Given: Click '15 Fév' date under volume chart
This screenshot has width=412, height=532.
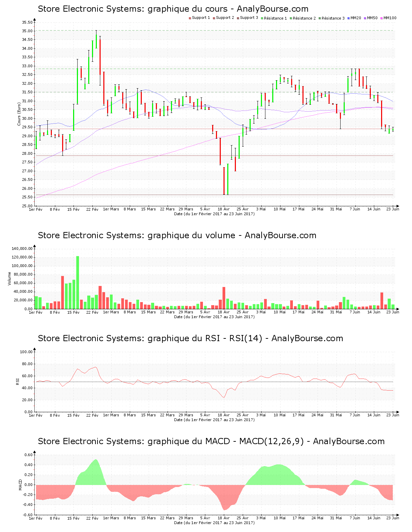Looking at the screenshot, I should click(x=73, y=312).
